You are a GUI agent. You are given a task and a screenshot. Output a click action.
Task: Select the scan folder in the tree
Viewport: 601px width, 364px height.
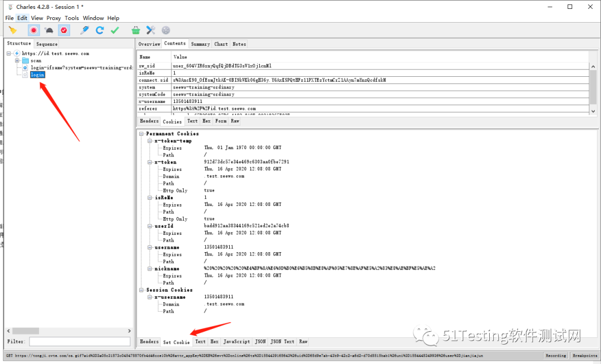pos(36,61)
